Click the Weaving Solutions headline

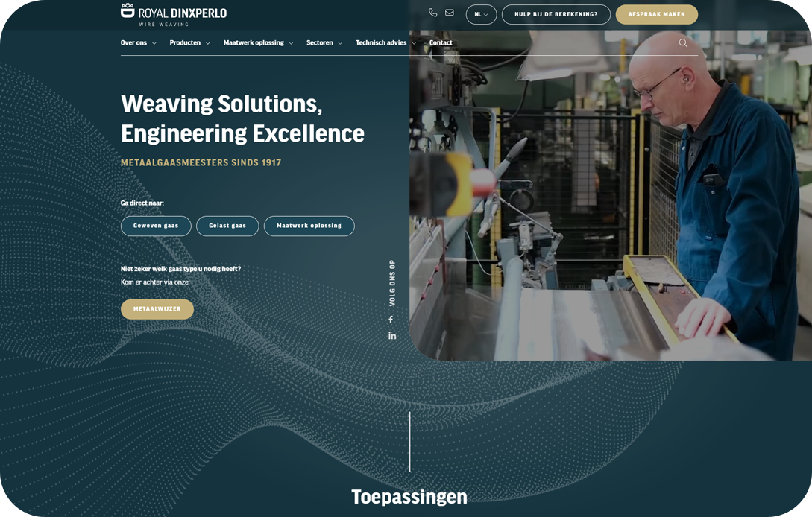pyautogui.click(x=242, y=118)
